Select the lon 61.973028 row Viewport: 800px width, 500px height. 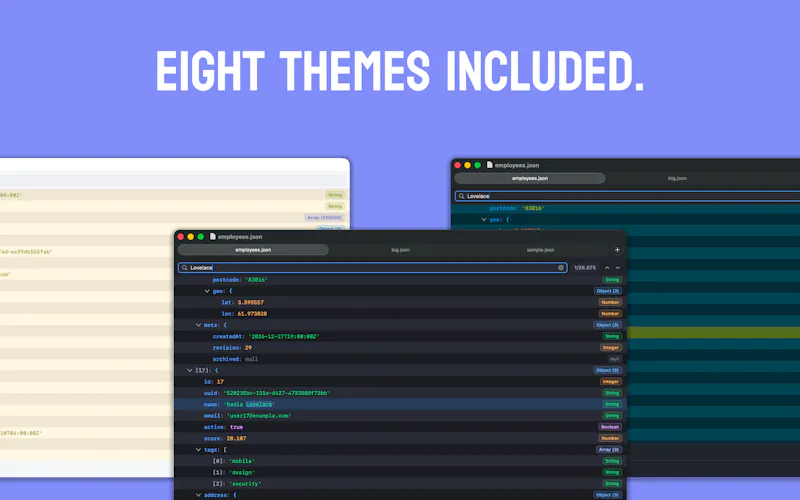pyautogui.click(x=400, y=314)
